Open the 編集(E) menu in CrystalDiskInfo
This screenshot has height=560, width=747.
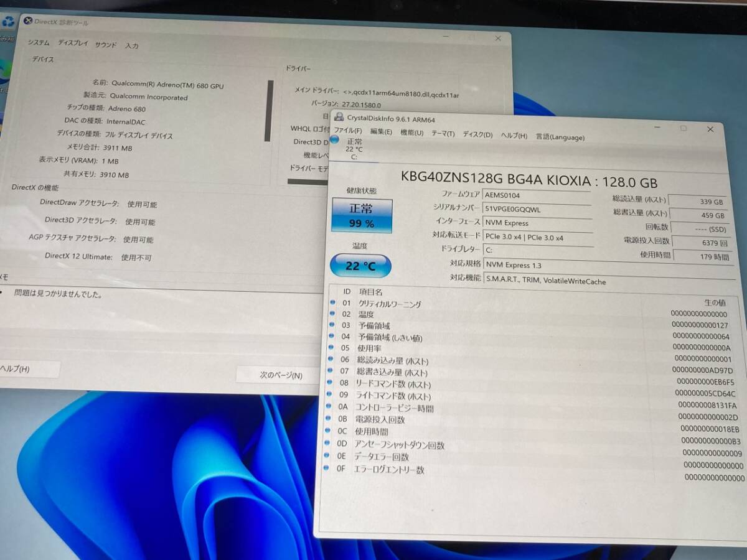pyautogui.click(x=381, y=131)
